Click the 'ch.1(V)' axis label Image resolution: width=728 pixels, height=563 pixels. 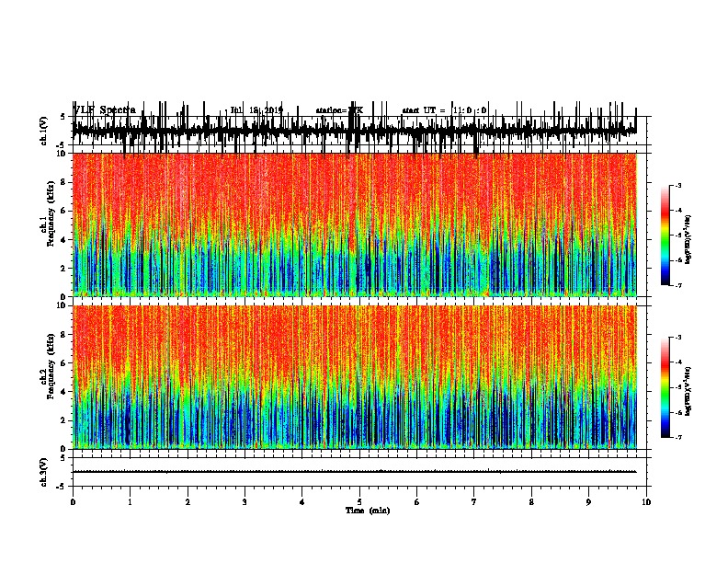(43, 130)
